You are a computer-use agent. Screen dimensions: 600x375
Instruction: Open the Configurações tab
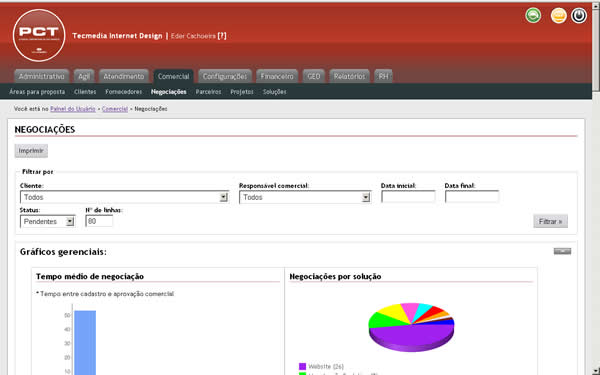point(225,76)
